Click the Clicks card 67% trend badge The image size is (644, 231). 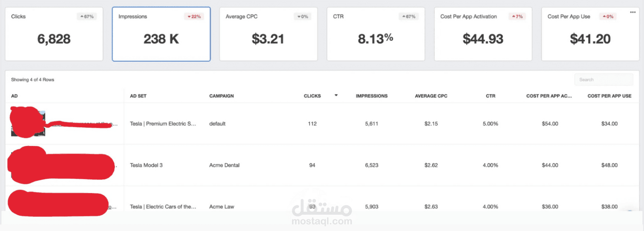tap(87, 17)
